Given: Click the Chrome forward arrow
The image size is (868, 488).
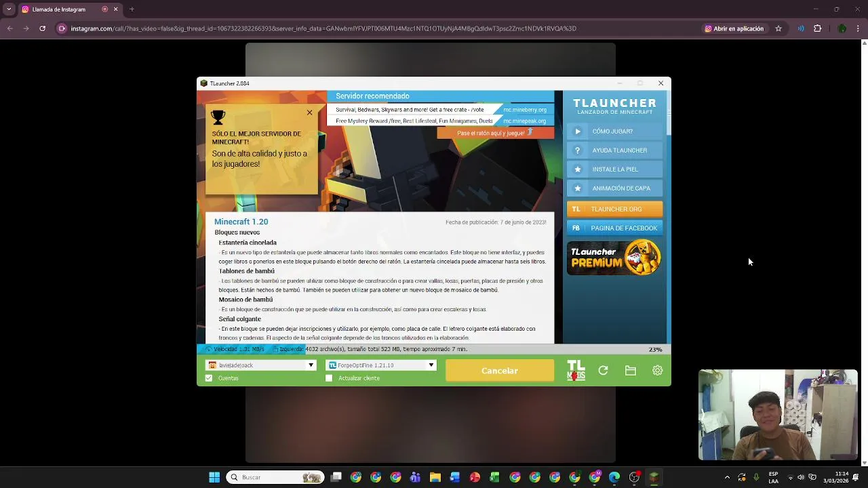Looking at the screenshot, I should (26, 28).
